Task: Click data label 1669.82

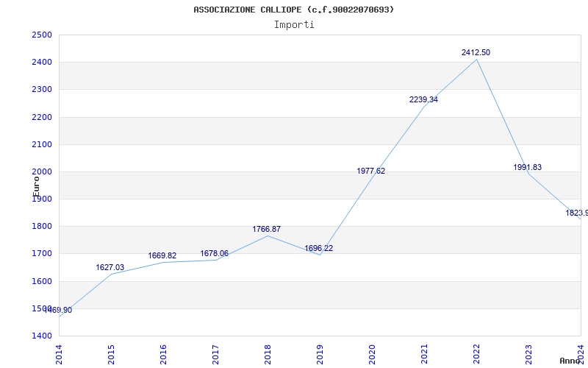Action: coord(162,255)
